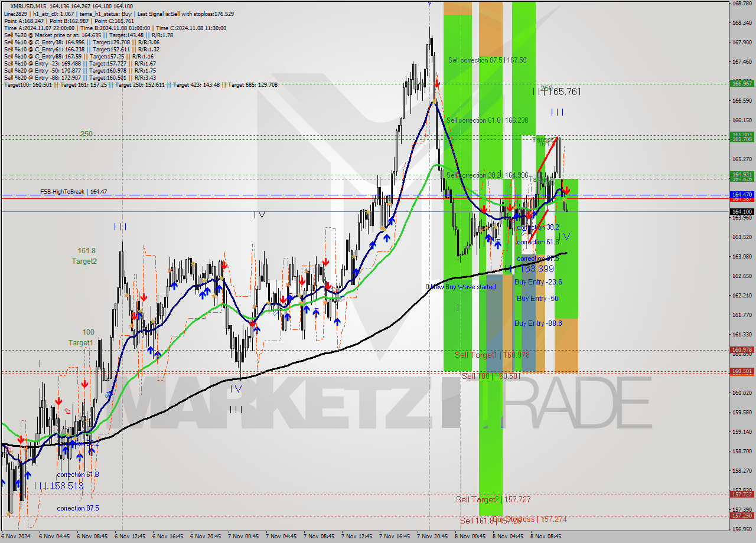The image size is (756, 543).
Task: Select the '7 Nov 00:45' time axis label
Action: pos(244,537)
